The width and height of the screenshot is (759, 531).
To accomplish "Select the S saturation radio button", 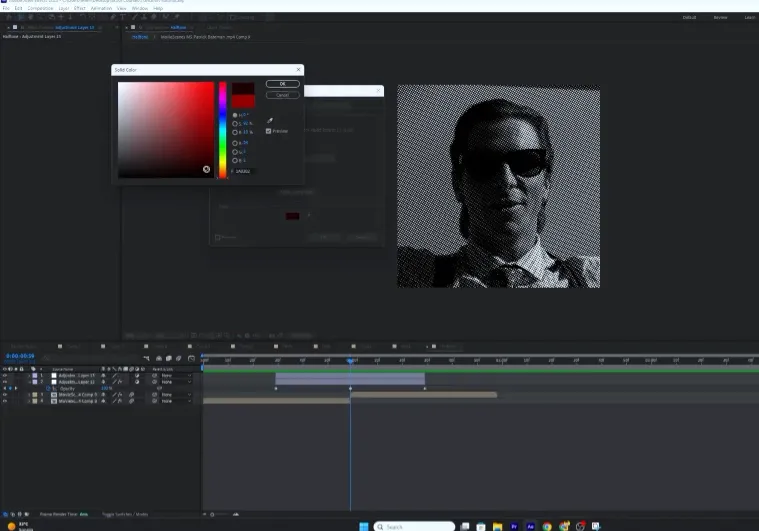I will tap(235, 124).
